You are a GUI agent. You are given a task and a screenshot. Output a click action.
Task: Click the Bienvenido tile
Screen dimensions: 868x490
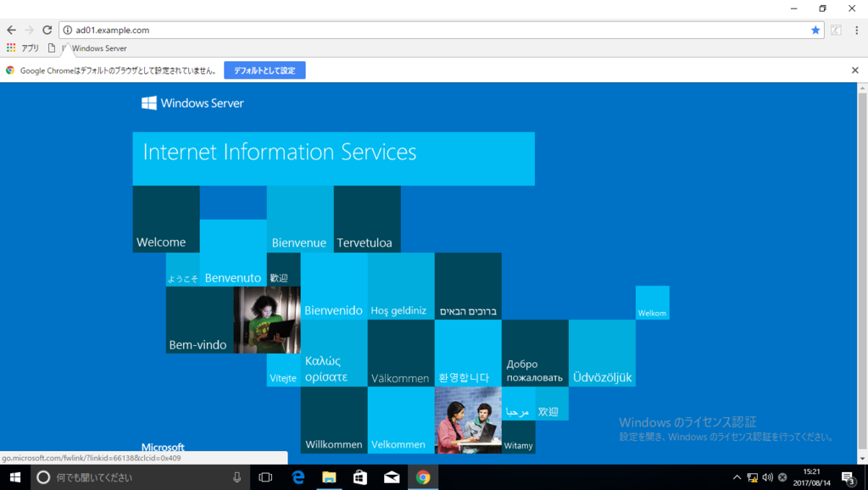pyautogui.click(x=334, y=287)
